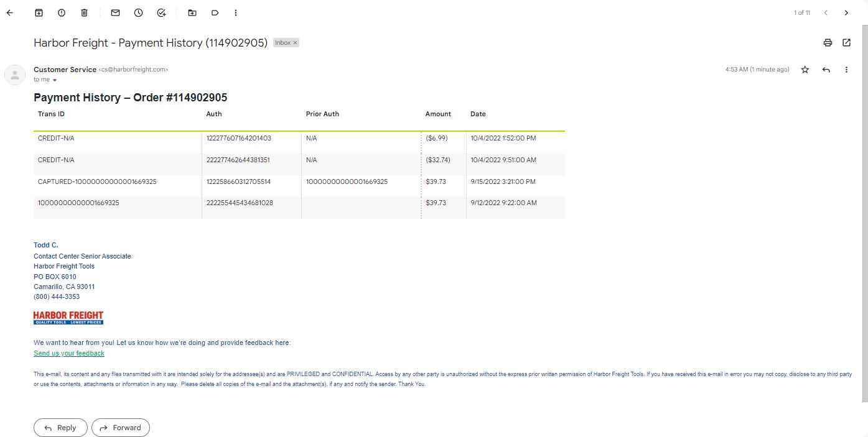
Task: Click the '1 of 11' counter
Action: click(x=802, y=12)
